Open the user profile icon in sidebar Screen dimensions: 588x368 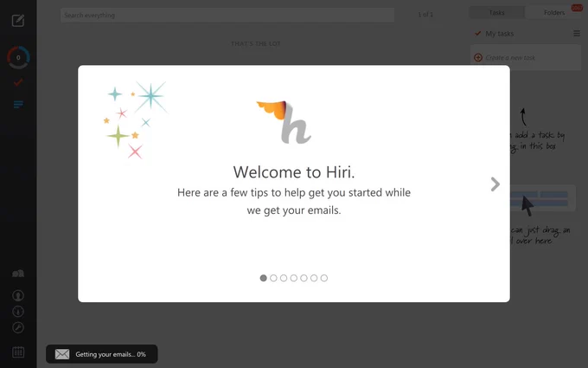pyautogui.click(x=18, y=295)
